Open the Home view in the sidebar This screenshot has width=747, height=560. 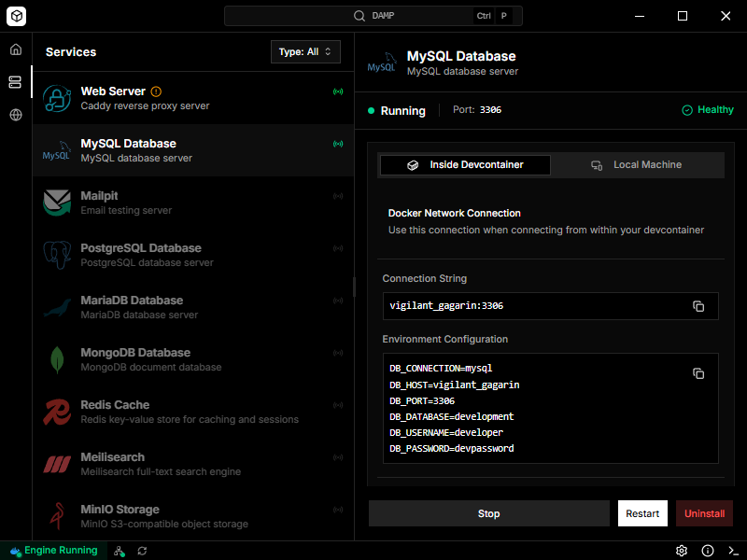point(15,49)
